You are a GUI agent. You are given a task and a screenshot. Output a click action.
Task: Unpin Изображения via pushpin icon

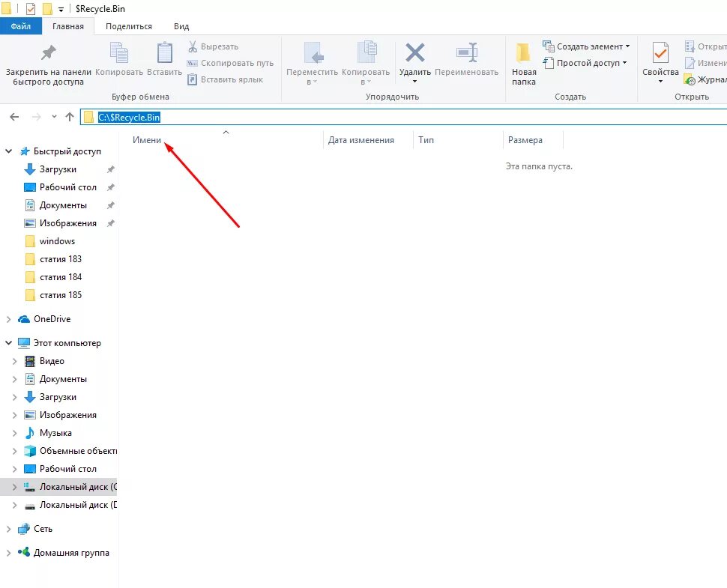click(111, 223)
